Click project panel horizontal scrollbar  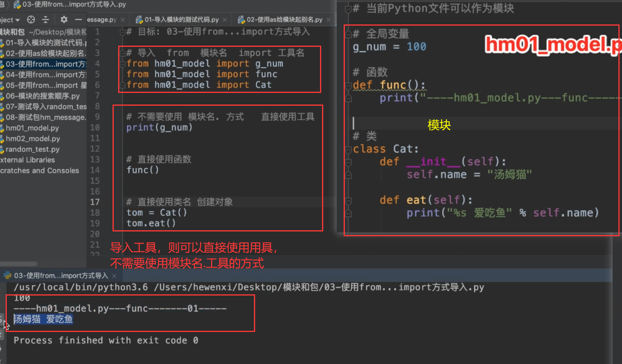tap(18, 264)
